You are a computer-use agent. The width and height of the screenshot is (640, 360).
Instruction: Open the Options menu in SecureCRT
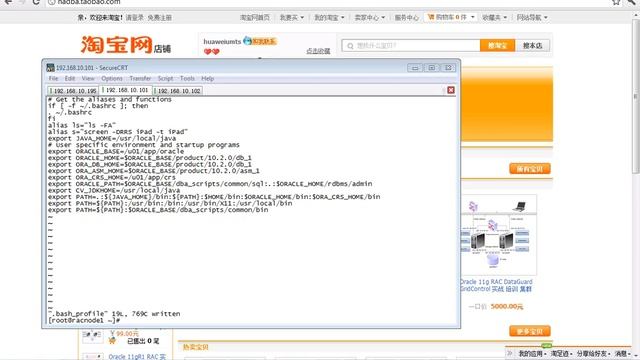[x=112, y=78]
